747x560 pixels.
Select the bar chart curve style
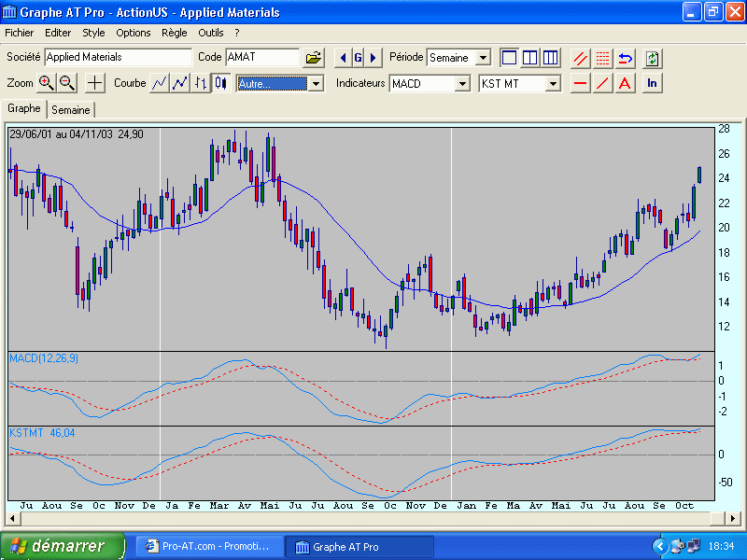click(x=201, y=83)
